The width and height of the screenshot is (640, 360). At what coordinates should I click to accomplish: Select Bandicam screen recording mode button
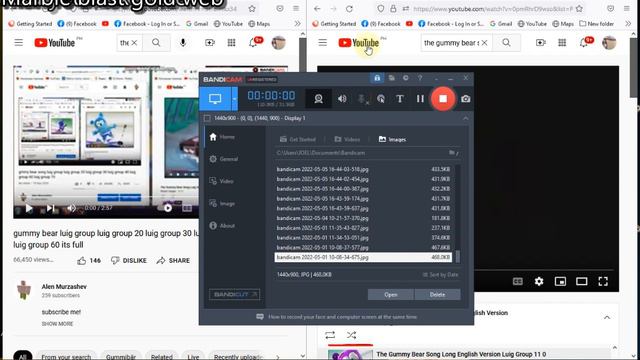pyautogui.click(x=215, y=98)
